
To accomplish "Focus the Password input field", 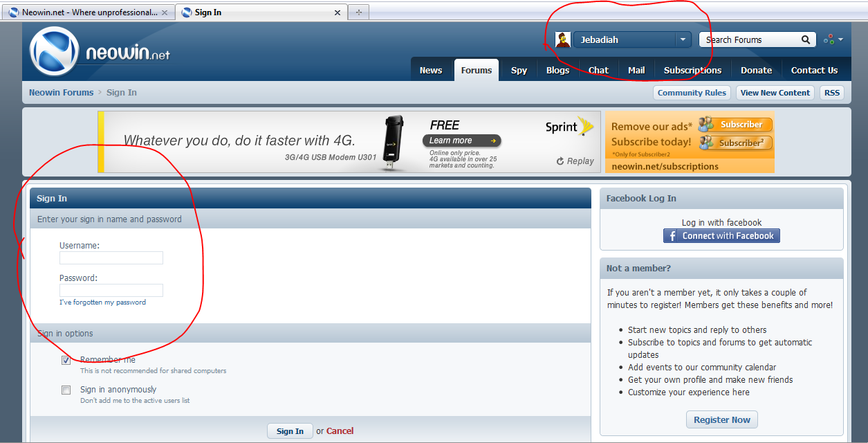I will point(111,290).
